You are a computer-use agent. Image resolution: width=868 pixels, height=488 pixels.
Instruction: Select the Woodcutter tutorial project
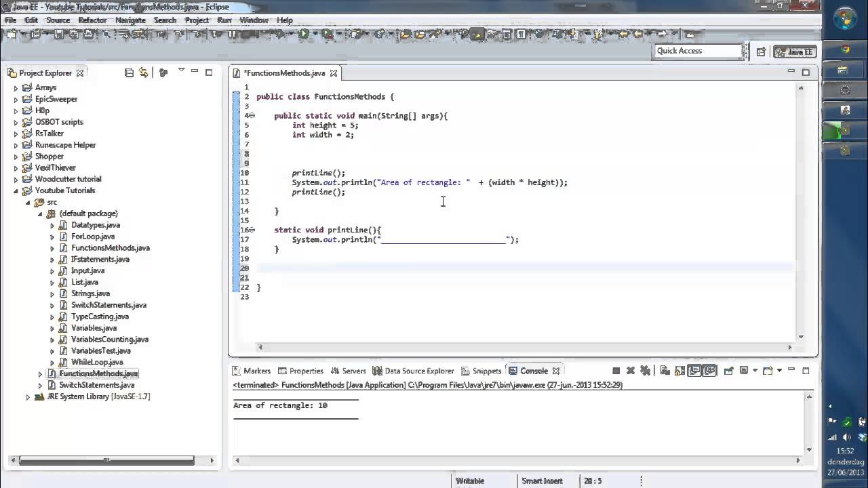[x=68, y=180]
